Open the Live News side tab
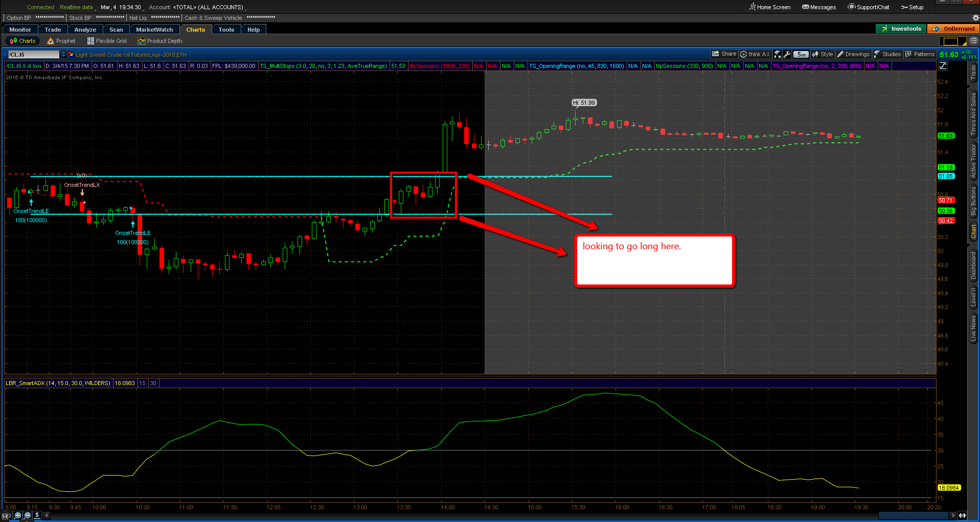Image resolution: width=980 pixels, height=522 pixels. pos(973,328)
